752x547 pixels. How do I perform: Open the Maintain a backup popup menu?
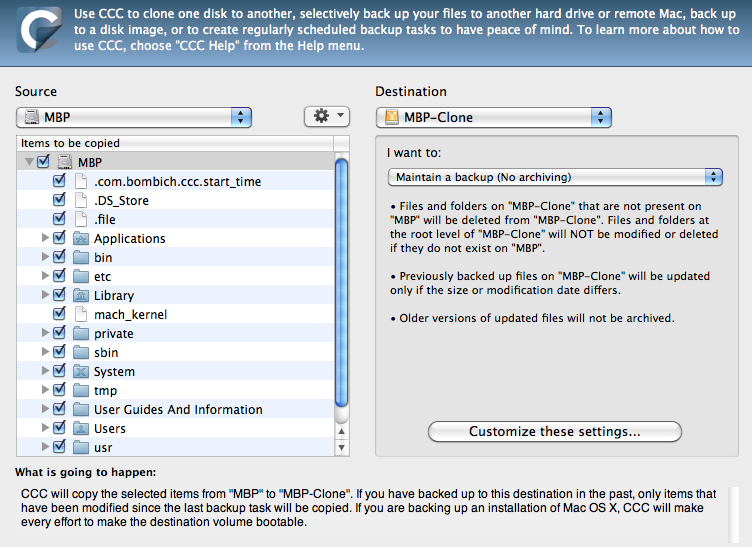(x=555, y=177)
